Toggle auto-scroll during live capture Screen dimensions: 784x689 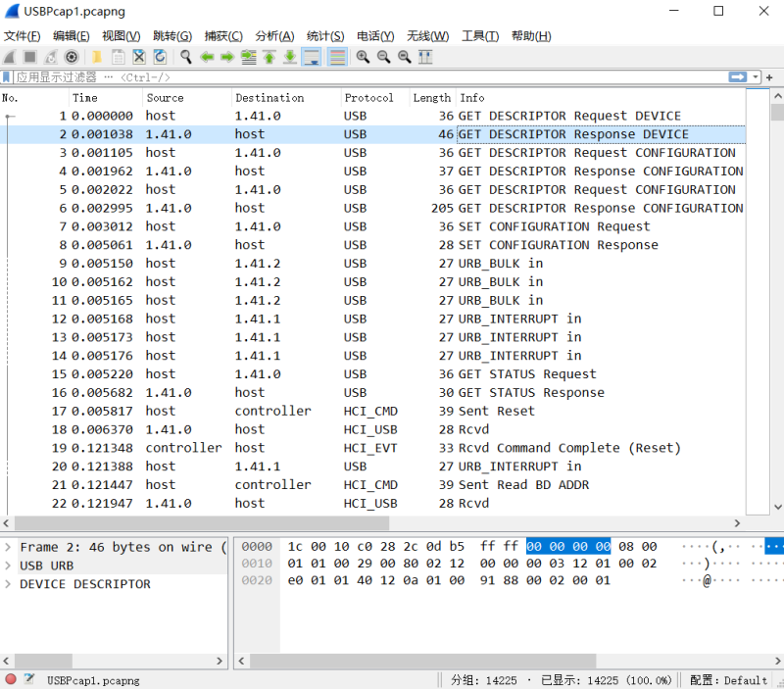pos(312,57)
